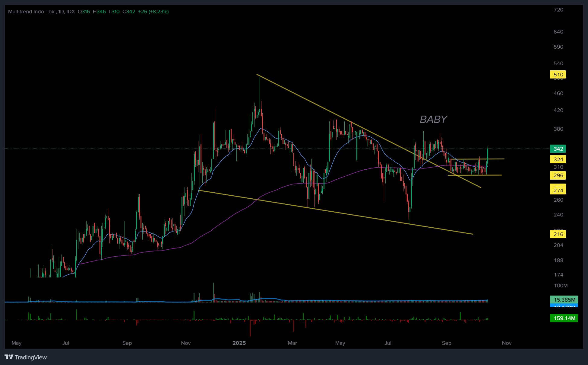Click the 100M volume scale label

coord(561,286)
